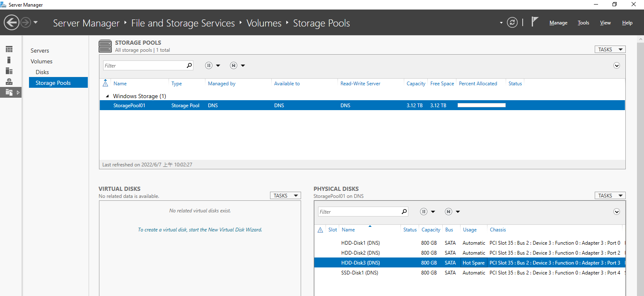Screen dimensions: 644x296
Task: Sort storage pools by Capacity column
Action: (x=416, y=84)
